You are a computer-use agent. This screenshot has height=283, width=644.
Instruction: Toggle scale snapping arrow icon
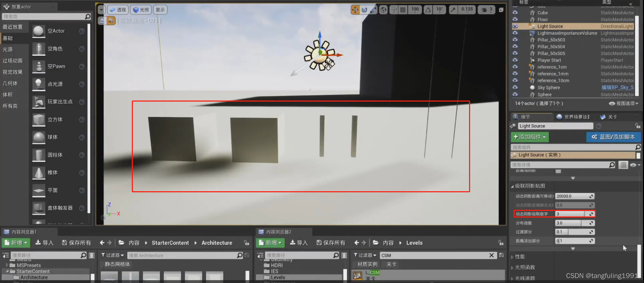(x=453, y=10)
